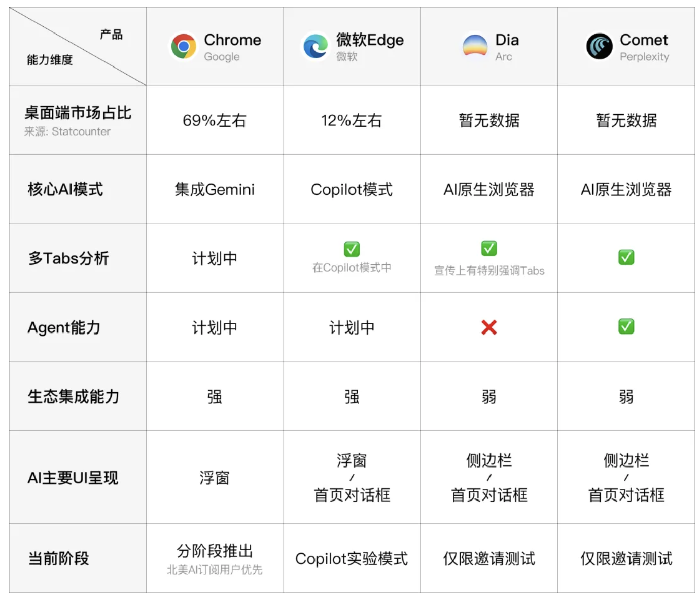Screen dimensions: 700x600
Task: Click Comet's AI原生浏览器 cell
Action: [626, 189]
